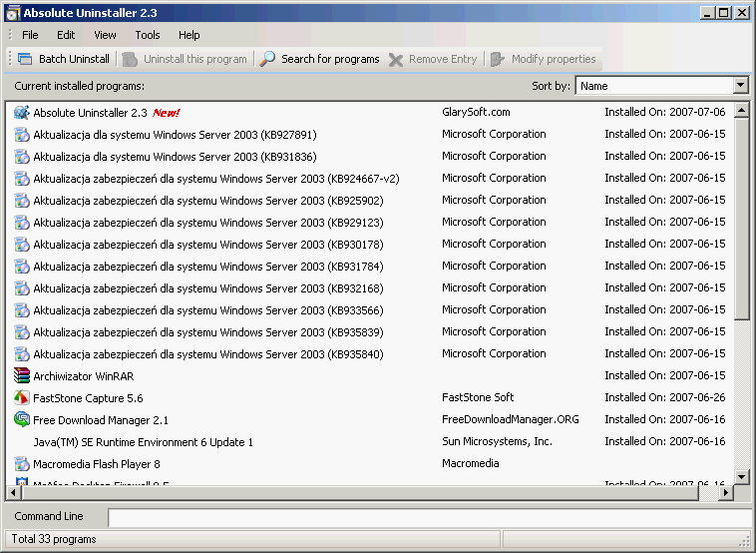Click the title bar application icon
The height and width of the screenshot is (553, 756).
[x=13, y=13]
